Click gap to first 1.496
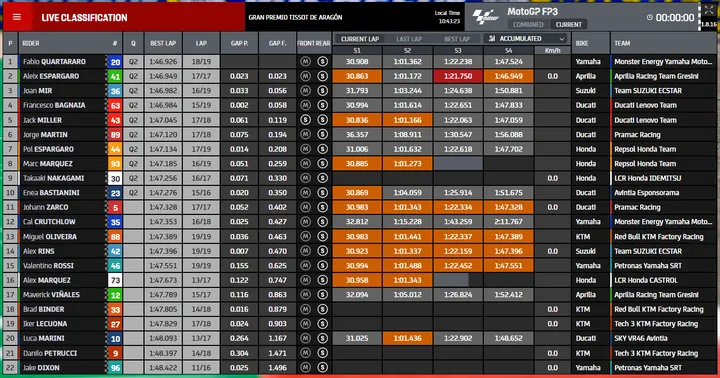Screen dimensions: 720x378 [277, 367]
